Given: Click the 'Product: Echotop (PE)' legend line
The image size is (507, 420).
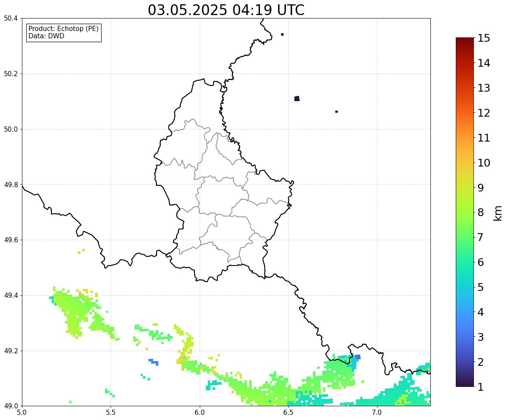Looking at the screenshot, I should click(63, 28).
